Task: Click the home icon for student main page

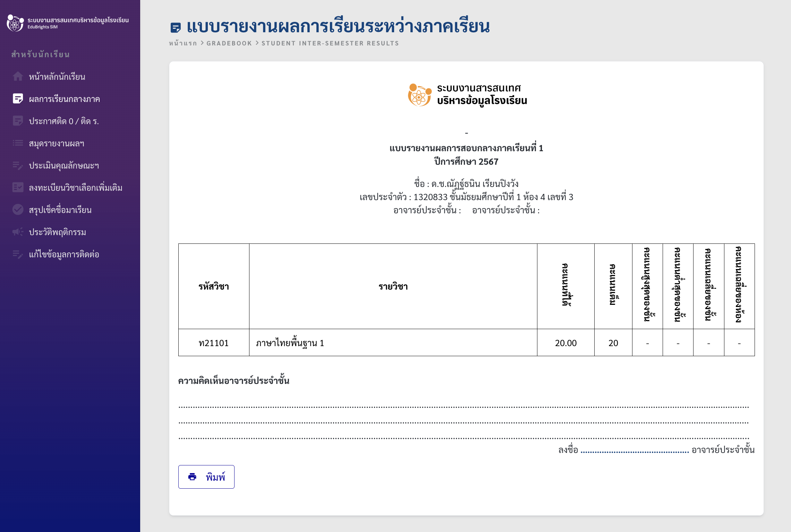Action: (x=18, y=76)
